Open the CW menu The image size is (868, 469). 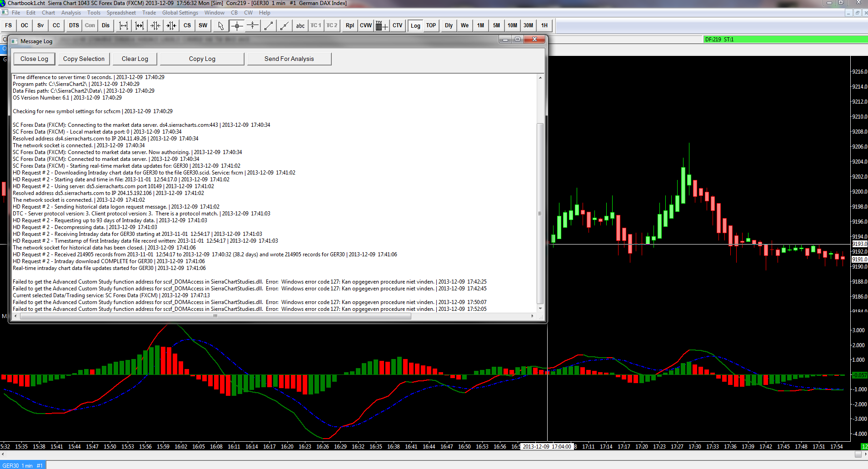coord(248,13)
